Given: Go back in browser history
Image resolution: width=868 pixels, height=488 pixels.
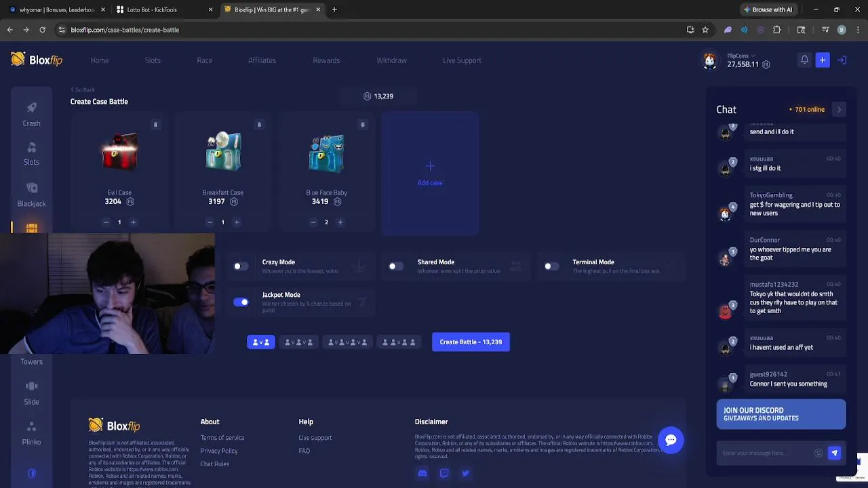Looking at the screenshot, I should coord(9,30).
